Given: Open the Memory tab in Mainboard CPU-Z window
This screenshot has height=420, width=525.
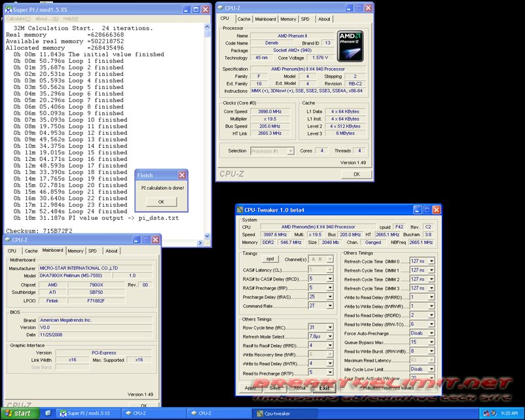Looking at the screenshot, I should click(x=75, y=251).
